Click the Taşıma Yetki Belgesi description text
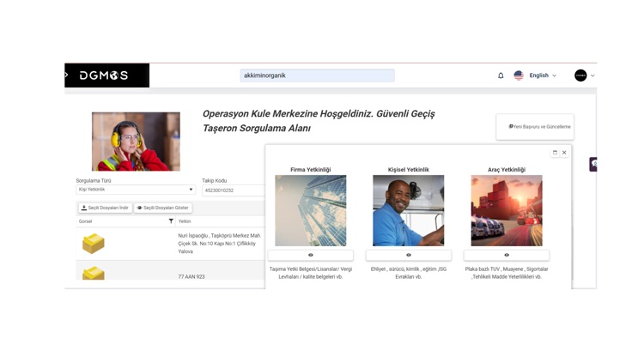 [x=311, y=273]
